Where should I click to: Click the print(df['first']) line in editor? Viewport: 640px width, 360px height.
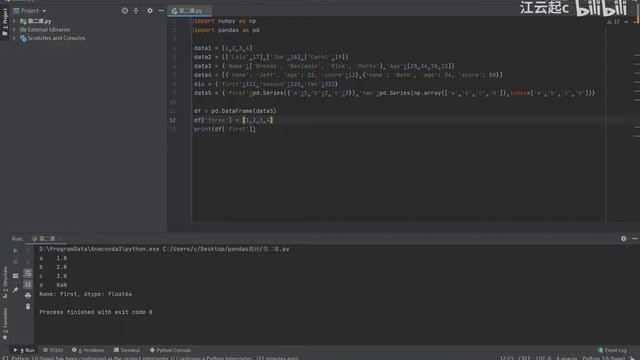(x=224, y=129)
